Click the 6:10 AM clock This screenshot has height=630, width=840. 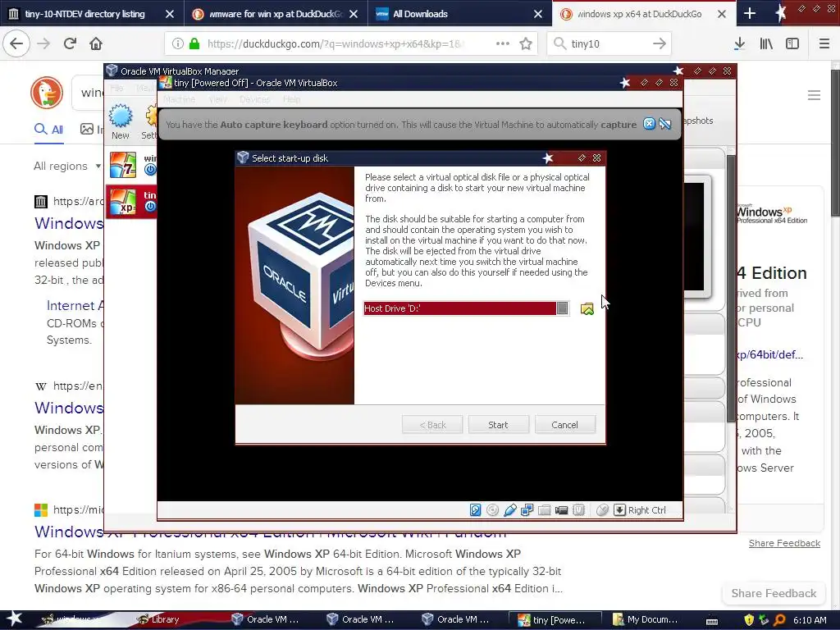[810, 620]
